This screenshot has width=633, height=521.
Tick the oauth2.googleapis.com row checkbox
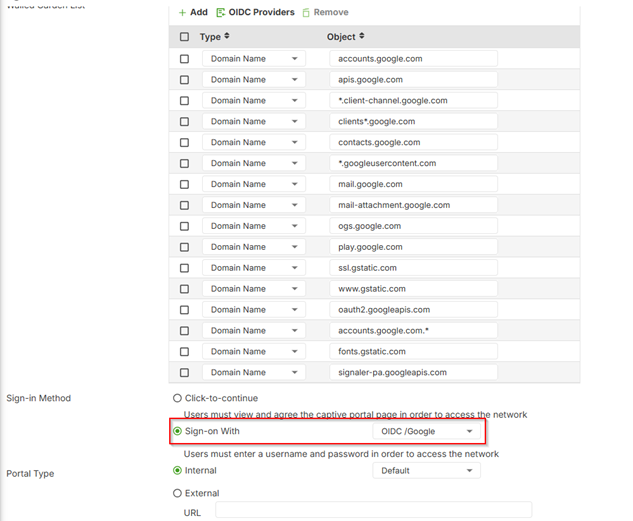tap(184, 310)
